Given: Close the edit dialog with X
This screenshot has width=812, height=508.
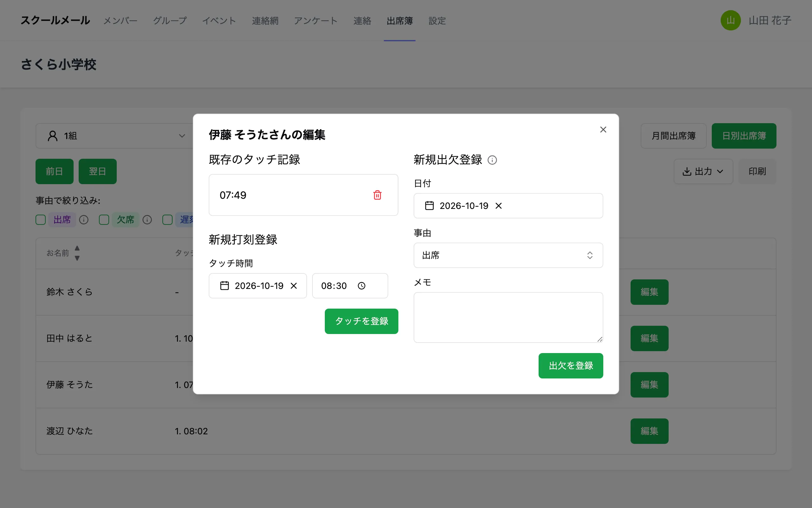Looking at the screenshot, I should click(603, 130).
